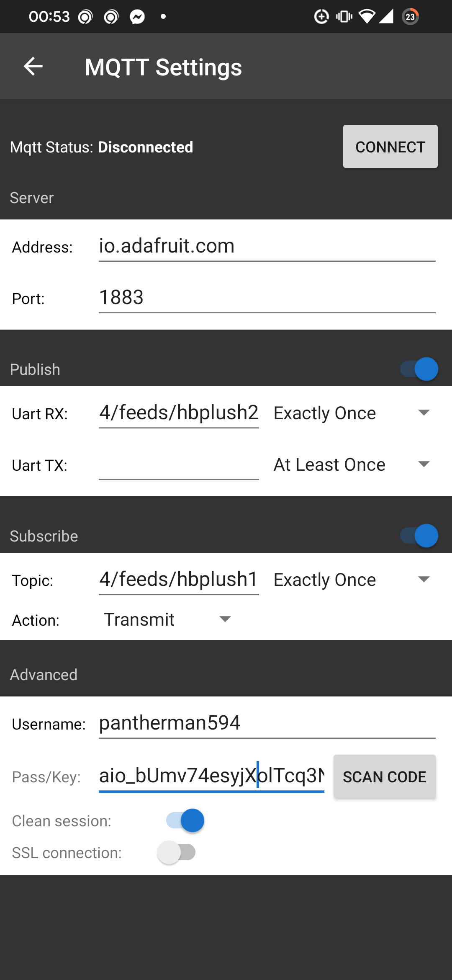Tap the battery indicator icon
The height and width of the screenshot is (980, 452).
pyautogui.click(x=410, y=17)
